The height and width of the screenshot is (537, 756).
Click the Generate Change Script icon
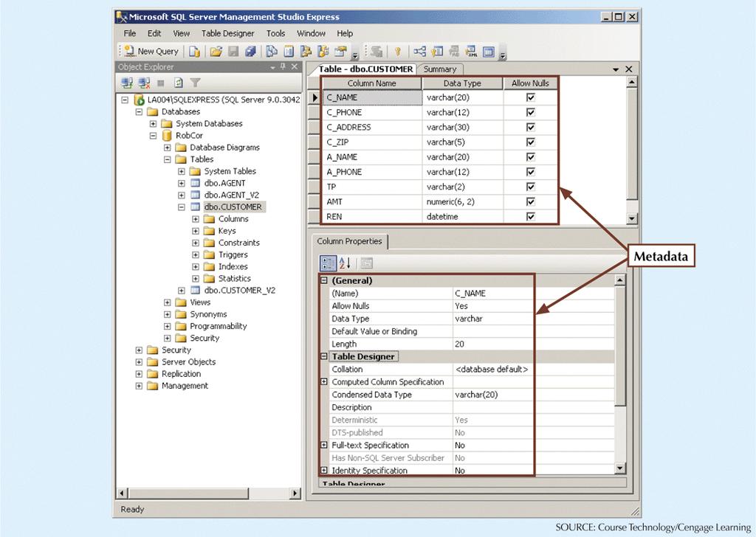click(x=377, y=52)
